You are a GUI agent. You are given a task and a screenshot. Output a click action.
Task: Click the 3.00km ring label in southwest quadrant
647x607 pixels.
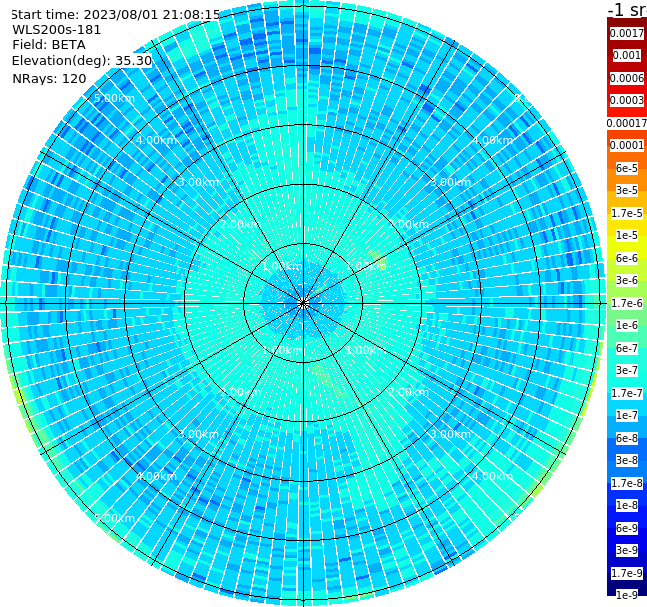pyautogui.click(x=198, y=434)
